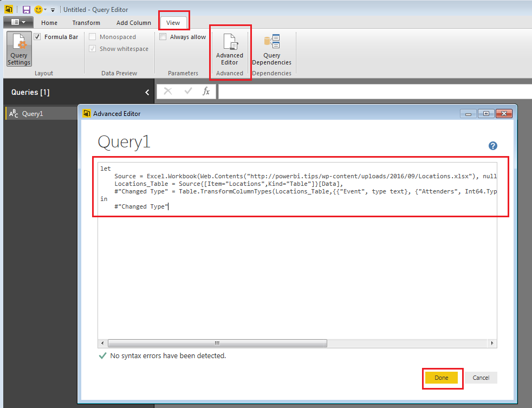
Task: Collapse the Queries pane with the chevron
Action: click(x=147, y=92)
